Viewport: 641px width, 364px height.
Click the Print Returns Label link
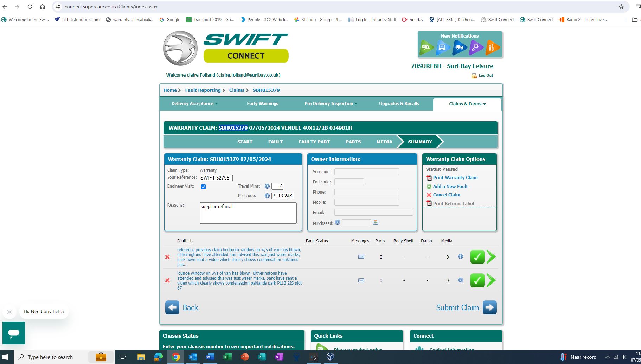pyautogui.click(x=453, y=204)
